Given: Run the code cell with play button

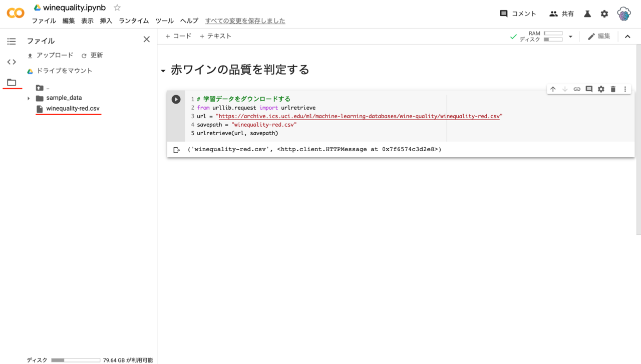Looking at the screenshot, I should (x=176, y=99).
